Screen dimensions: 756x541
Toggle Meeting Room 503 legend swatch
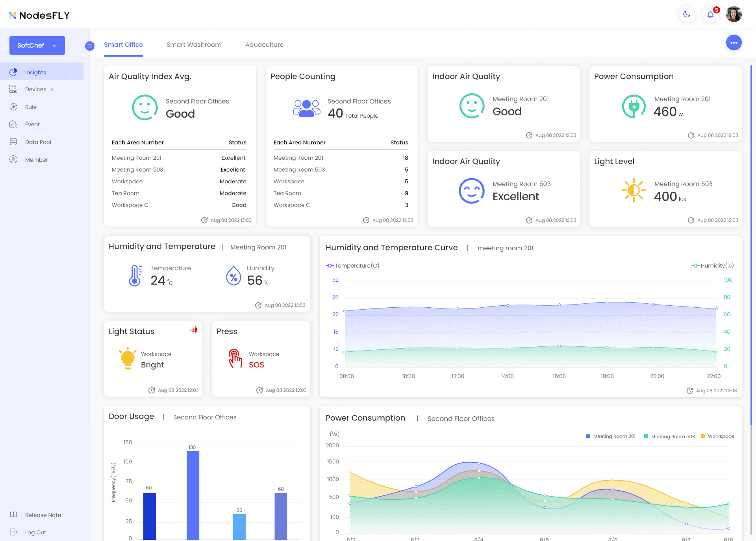click(x=646, y=436)
